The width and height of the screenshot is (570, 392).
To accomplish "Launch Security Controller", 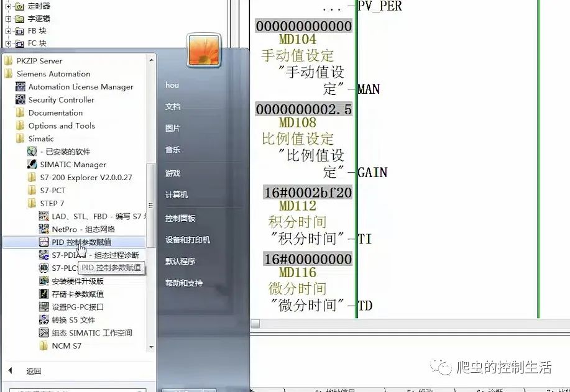I will click(61, 99).
